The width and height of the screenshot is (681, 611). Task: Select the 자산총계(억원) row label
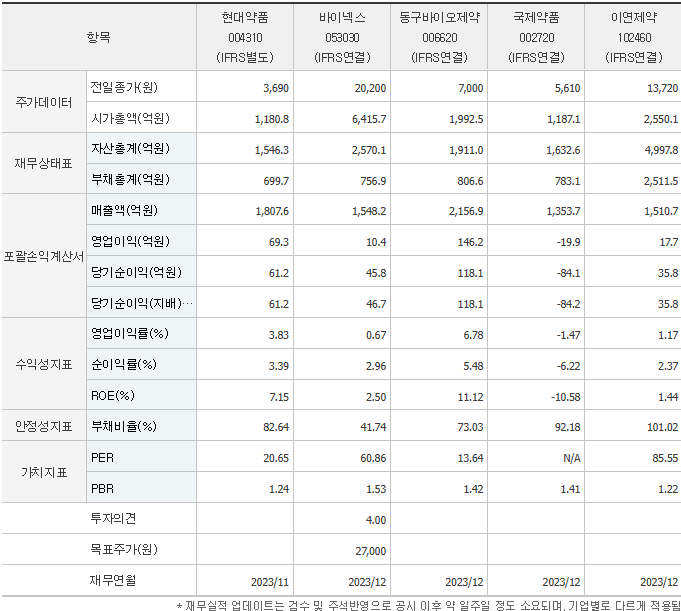click(x=130, y=149)
